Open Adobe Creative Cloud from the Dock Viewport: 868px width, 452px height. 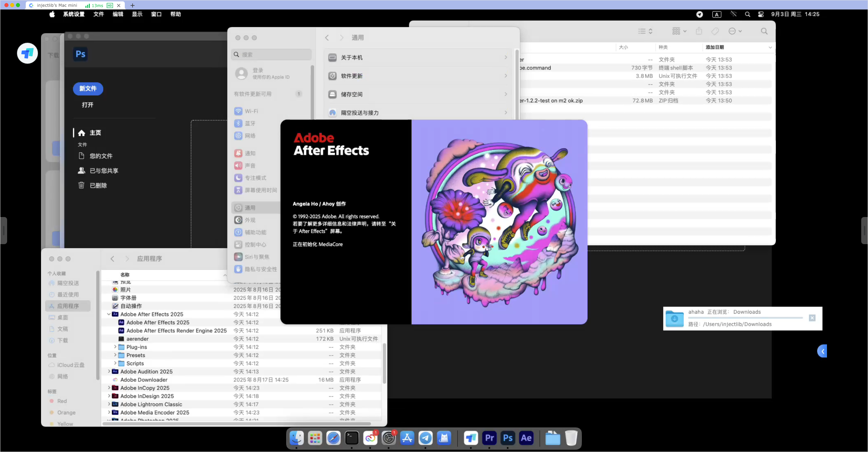(x=370, y=438)
